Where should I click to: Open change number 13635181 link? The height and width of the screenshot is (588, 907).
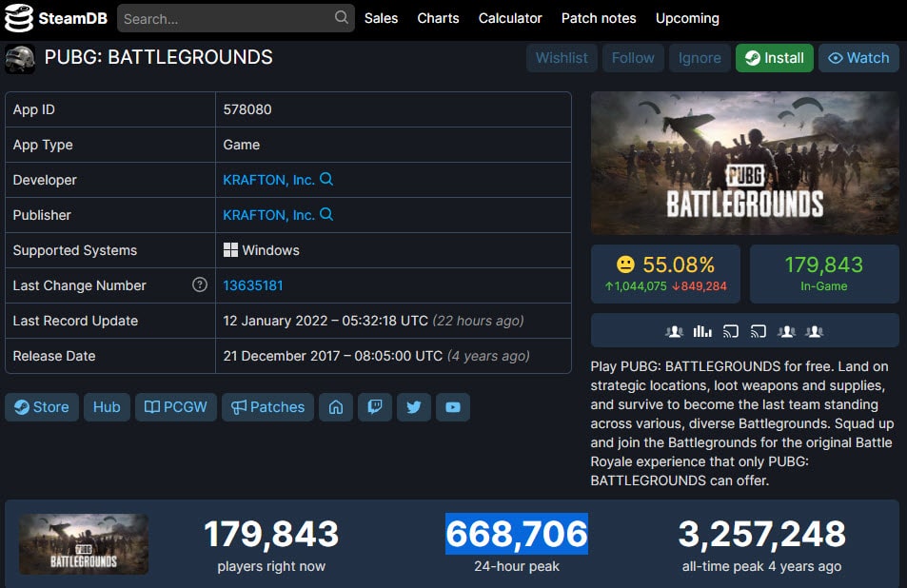coord(253,285)
